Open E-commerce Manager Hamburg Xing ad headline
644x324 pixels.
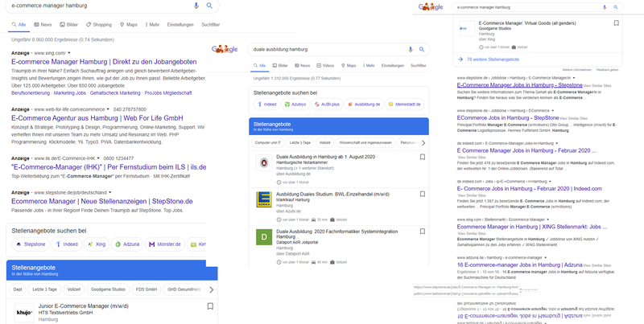coord(104,62)
